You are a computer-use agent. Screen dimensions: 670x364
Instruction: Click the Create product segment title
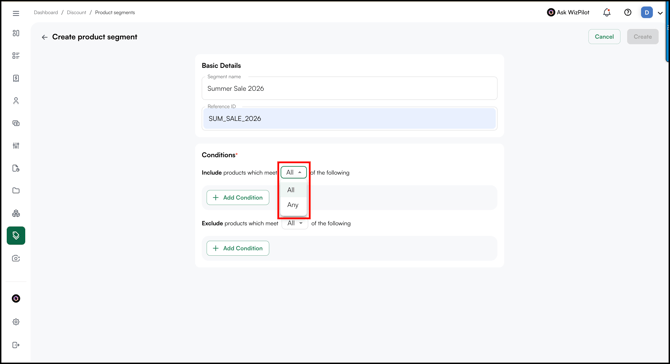[95, 37]
